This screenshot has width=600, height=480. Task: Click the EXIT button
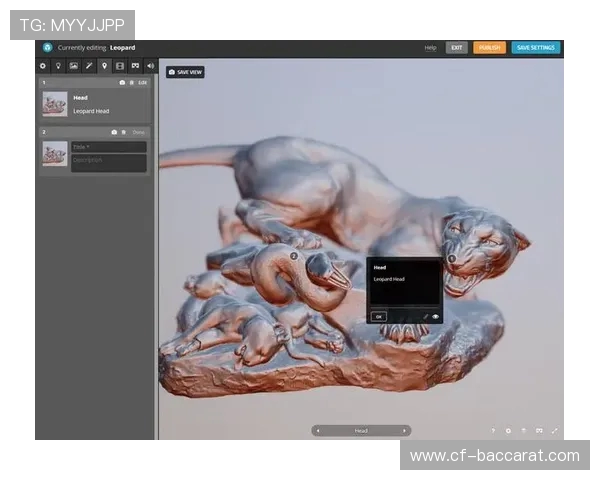coord(457,48)
